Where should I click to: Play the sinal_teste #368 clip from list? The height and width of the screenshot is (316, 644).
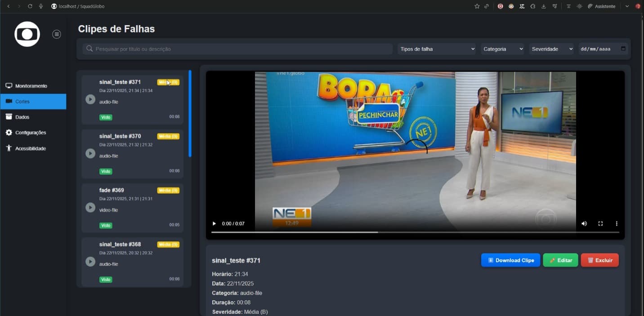90,261
